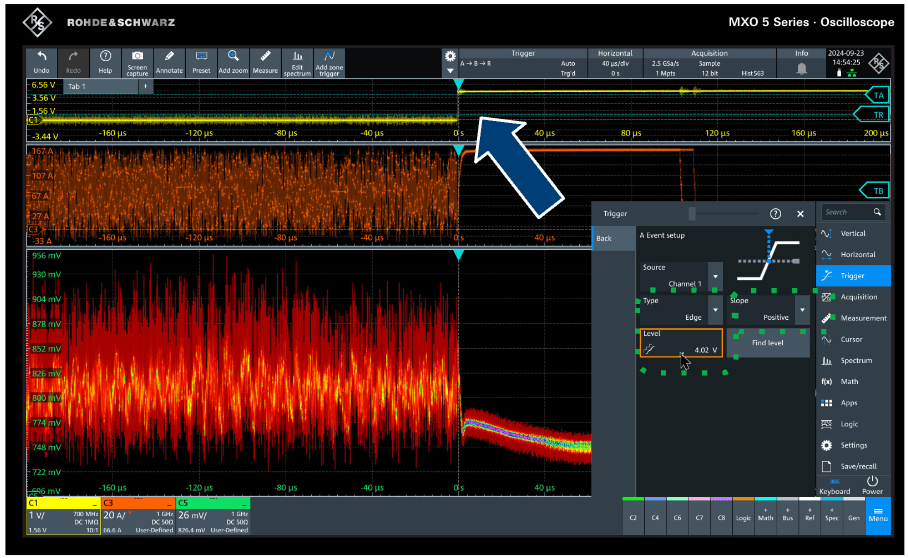This screenshot has width=908, height=558.
Task: Add a Math waveform
Action: [766, 517]
